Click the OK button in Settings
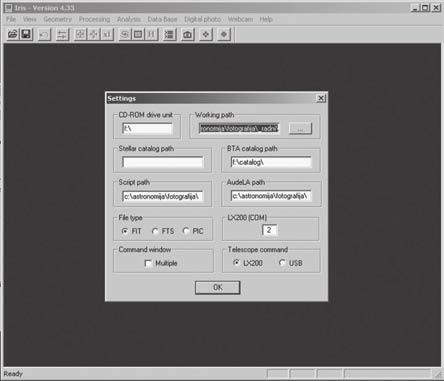This screenshot has height=381, width=444. [217, 287]
